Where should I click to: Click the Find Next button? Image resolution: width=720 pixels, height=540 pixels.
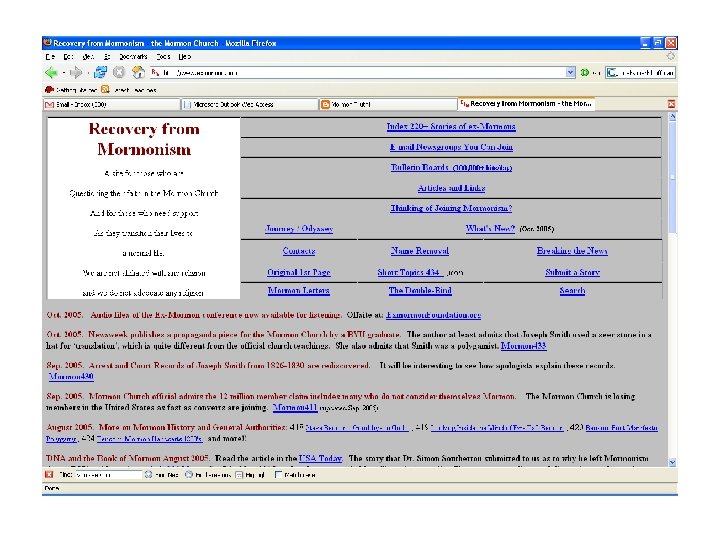pyautogui.click(x=162, y=475)
